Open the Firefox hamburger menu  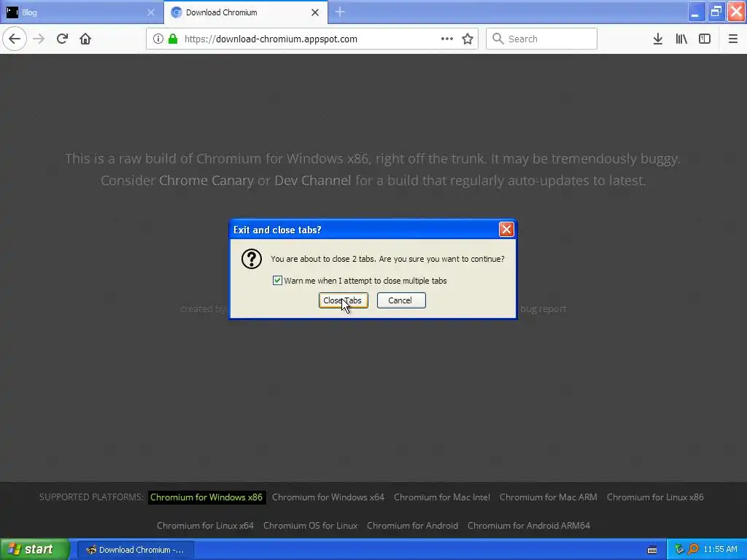tap(733, 39)
